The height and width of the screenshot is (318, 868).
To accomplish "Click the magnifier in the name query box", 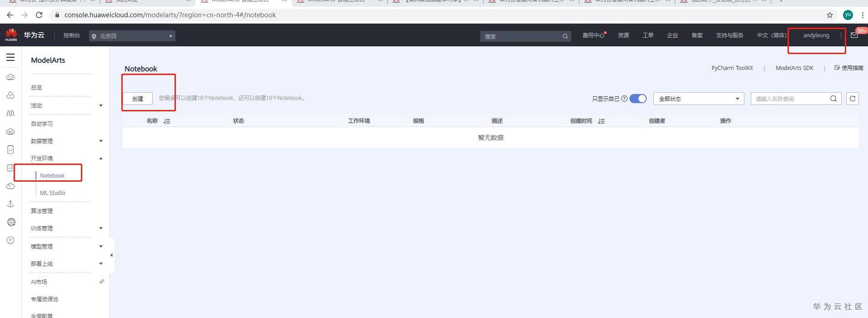I will point(833,99).
